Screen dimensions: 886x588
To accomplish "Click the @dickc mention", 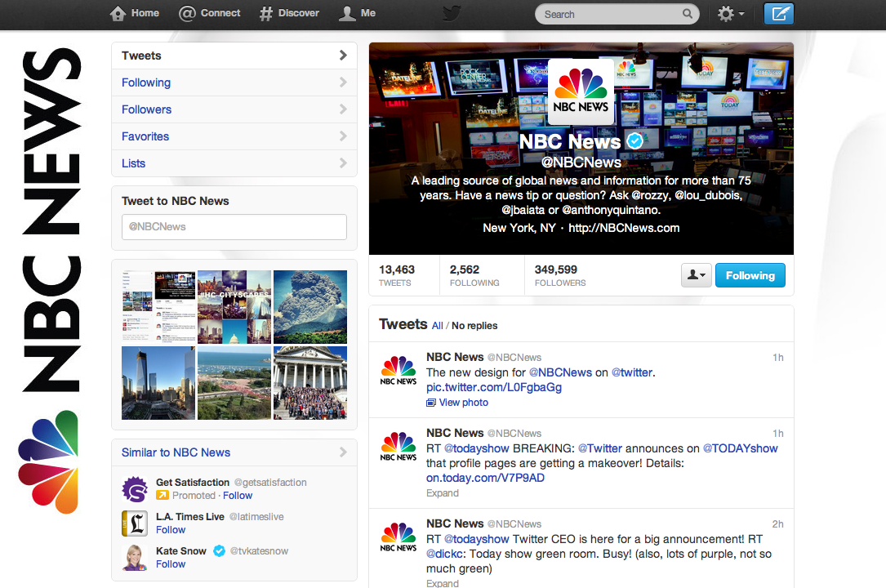I will [x=447, y=555].
